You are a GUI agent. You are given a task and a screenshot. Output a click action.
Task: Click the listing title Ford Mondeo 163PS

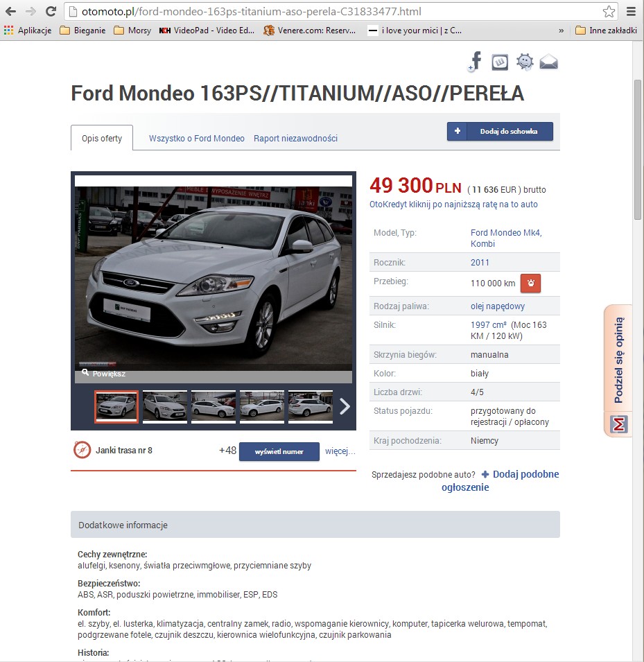[297, 94]
